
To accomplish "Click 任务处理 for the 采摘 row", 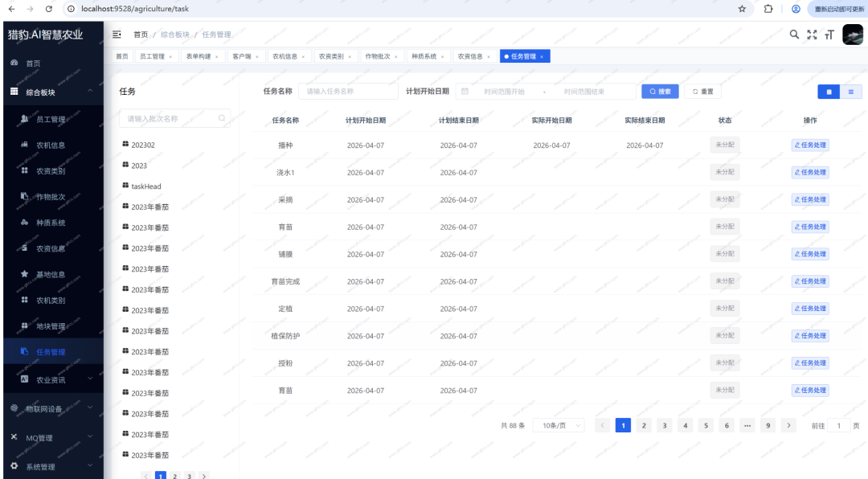I will [x=810, y=199].
